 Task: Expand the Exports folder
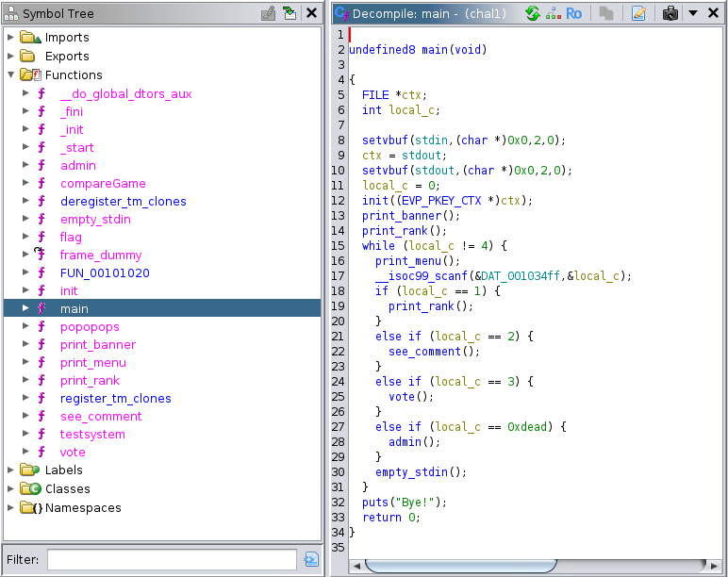pos(10,57)
